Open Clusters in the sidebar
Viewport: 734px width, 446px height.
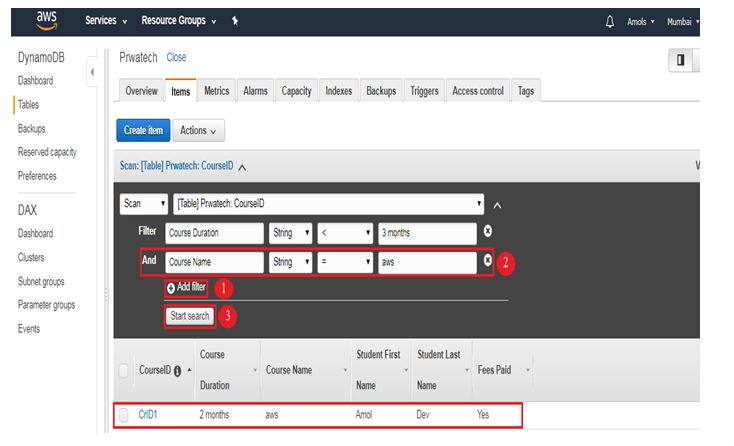[x=31, y=257]
